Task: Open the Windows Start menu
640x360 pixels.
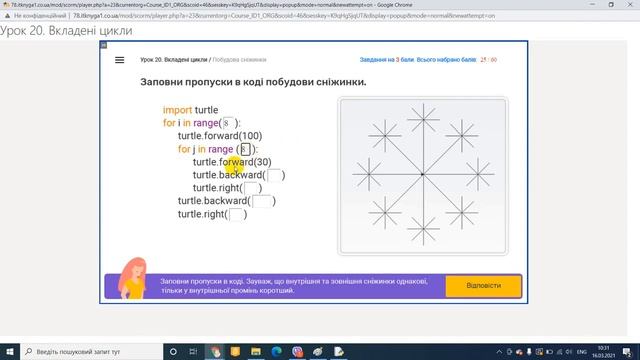Action: click(x=10, y=351)
